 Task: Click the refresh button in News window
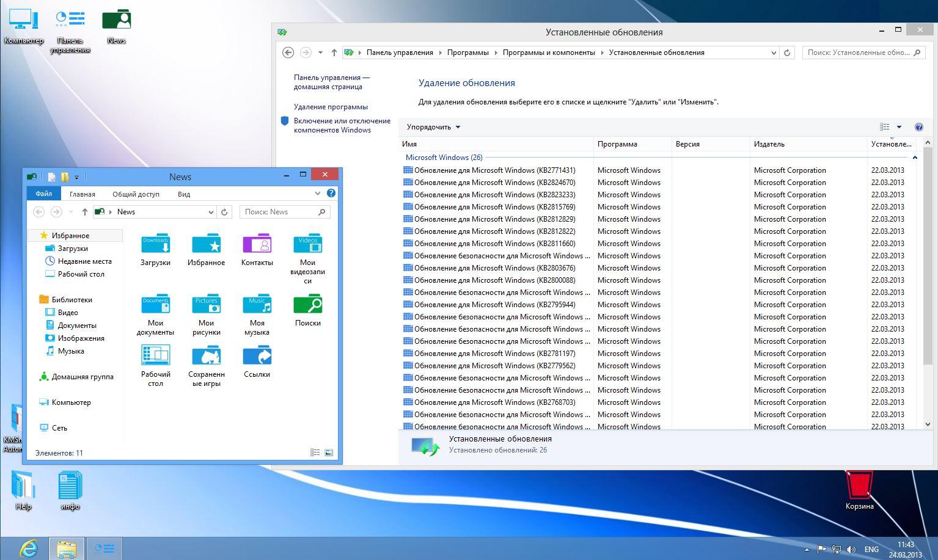[x=224, y=212]
